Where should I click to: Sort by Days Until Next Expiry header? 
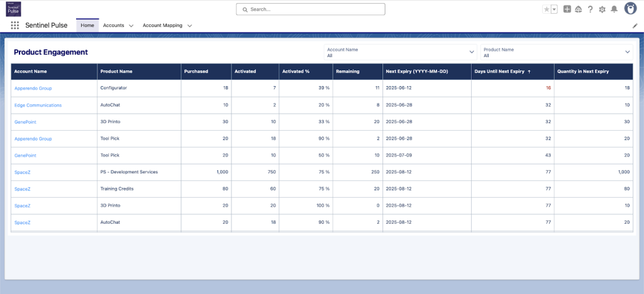coord(501,72)
